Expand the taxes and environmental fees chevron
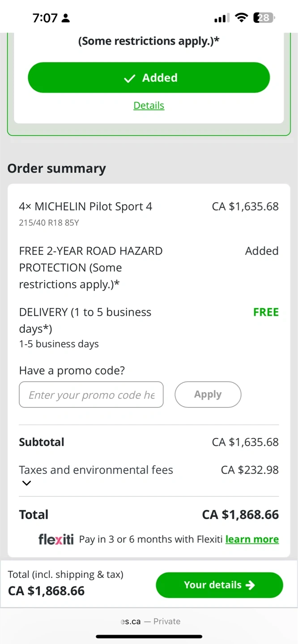 [27, 483]
